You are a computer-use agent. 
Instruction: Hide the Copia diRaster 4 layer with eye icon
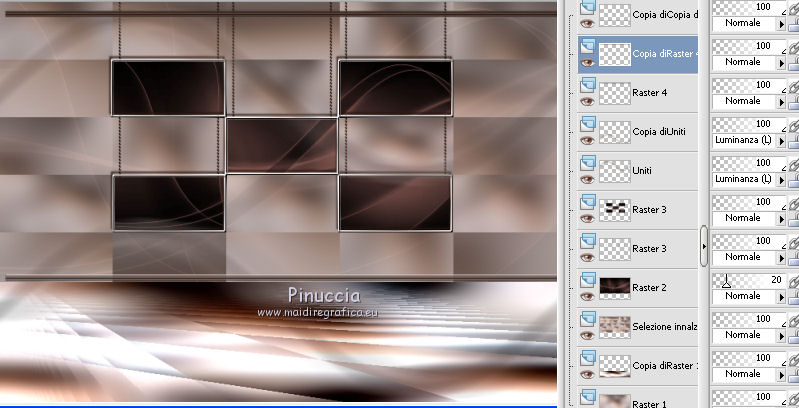587,62
